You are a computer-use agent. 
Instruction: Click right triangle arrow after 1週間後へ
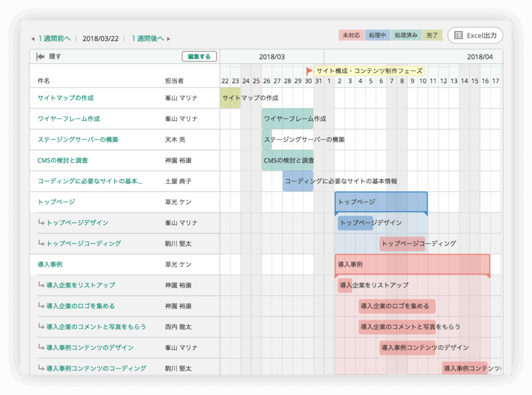[x=168, y=39]
